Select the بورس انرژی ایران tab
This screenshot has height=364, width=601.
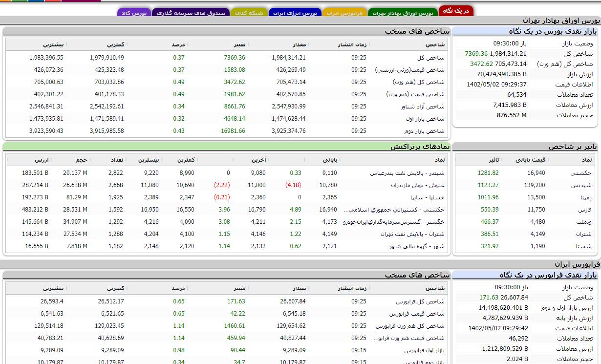coord(295,13)
